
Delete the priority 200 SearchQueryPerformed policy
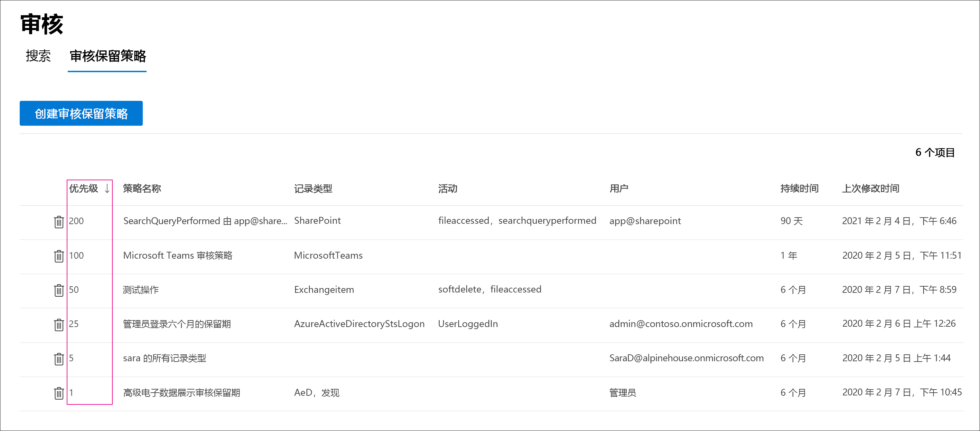[x=58, y=222]
